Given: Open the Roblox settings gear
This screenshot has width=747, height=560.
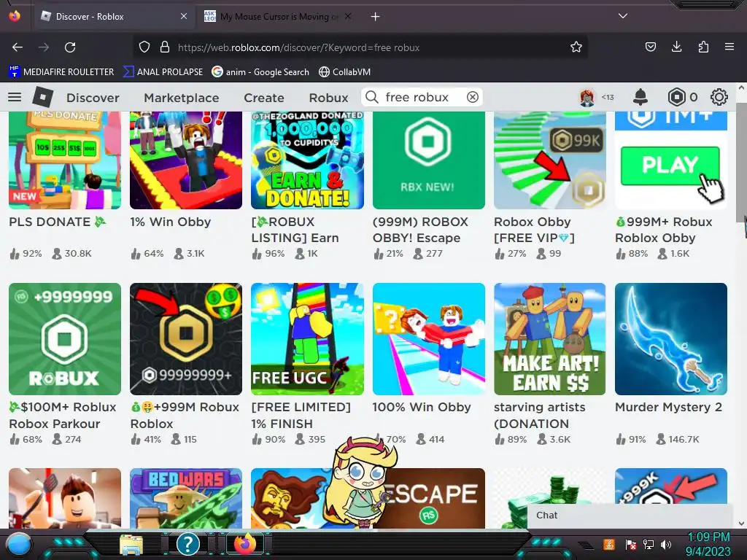Looking at the screenshot, I should (719, 97).
